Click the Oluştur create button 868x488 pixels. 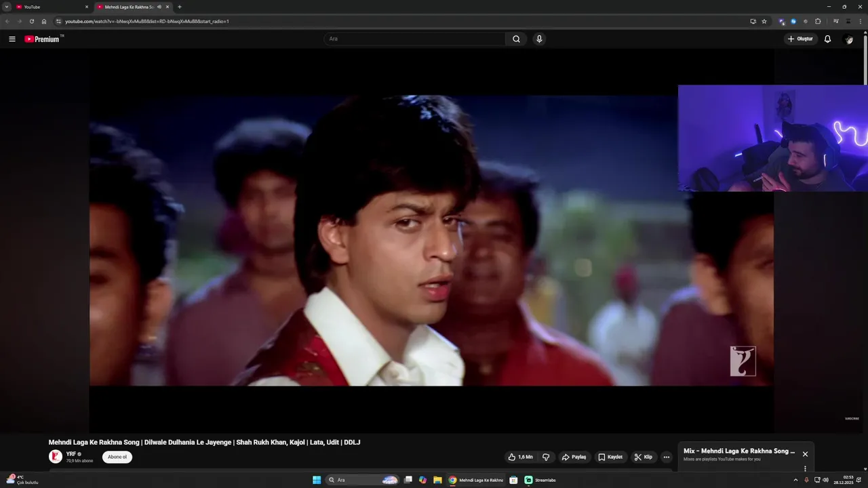(x=800, y=39)
